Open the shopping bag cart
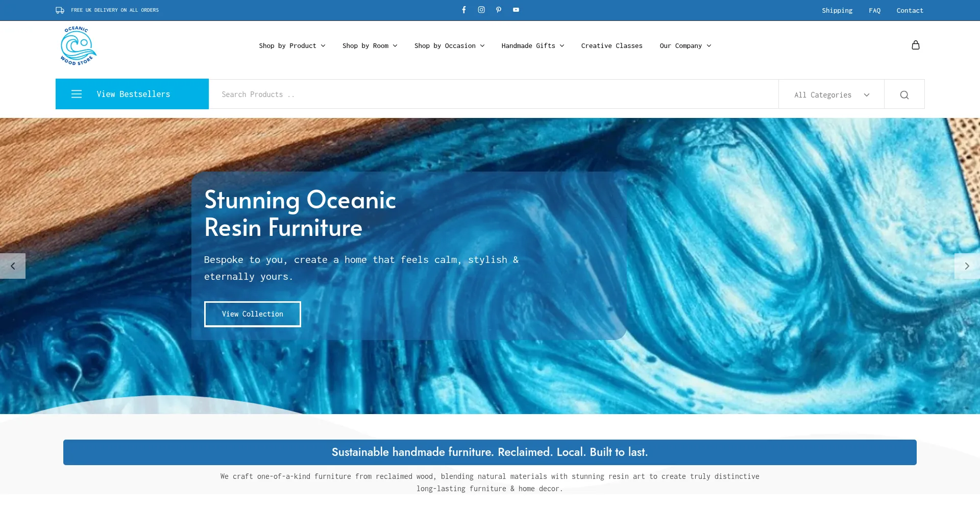 click(x=916, y=45)
